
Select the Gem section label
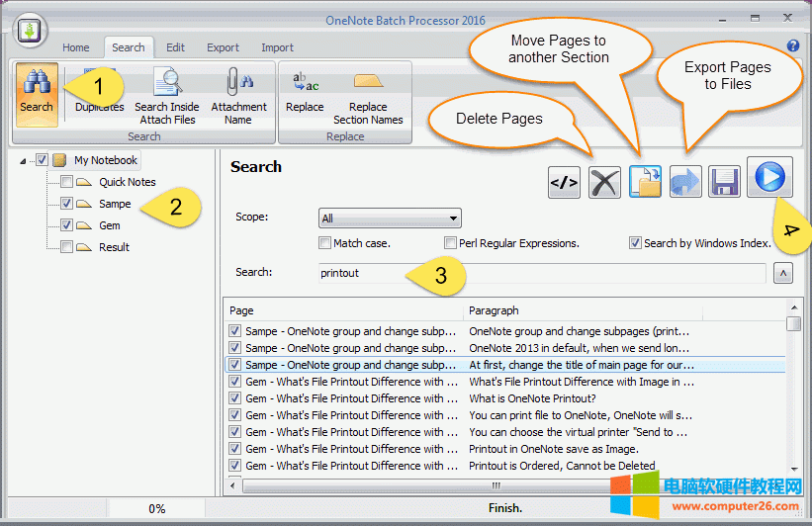click(110, 225)
